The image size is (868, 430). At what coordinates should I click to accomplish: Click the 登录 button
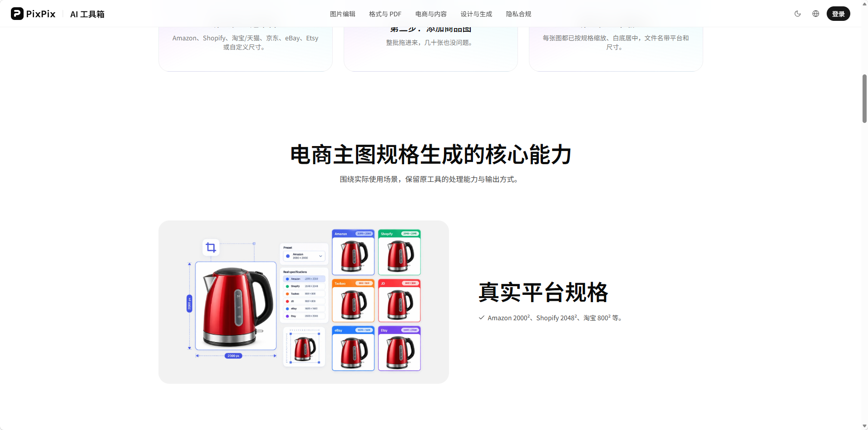click(838, 14)
